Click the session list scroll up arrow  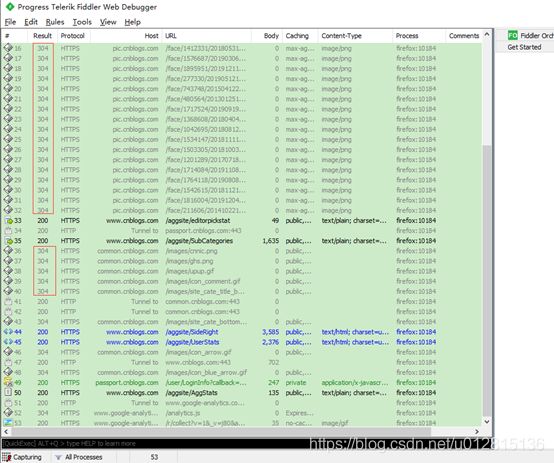coord(487,35)
